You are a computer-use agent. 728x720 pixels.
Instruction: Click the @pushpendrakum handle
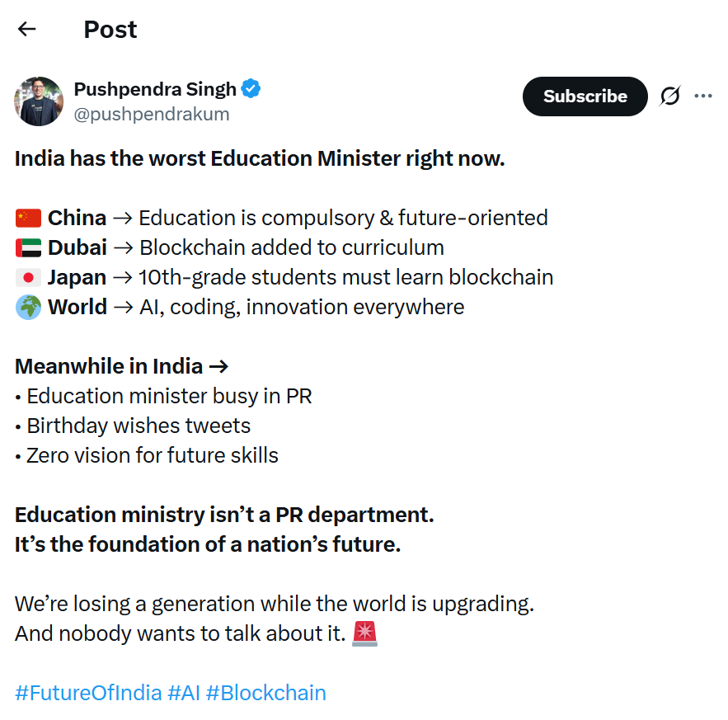(x=152, y=115)
